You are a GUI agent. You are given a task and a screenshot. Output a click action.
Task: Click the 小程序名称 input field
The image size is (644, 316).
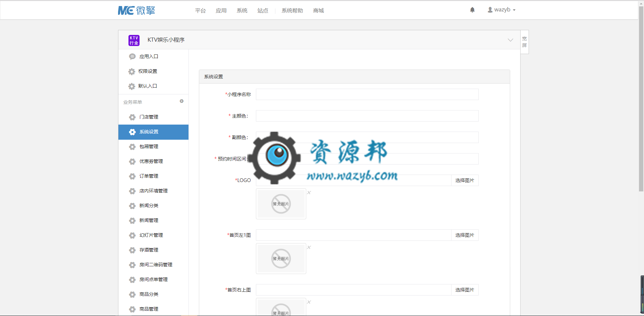[x=367, y=94]
